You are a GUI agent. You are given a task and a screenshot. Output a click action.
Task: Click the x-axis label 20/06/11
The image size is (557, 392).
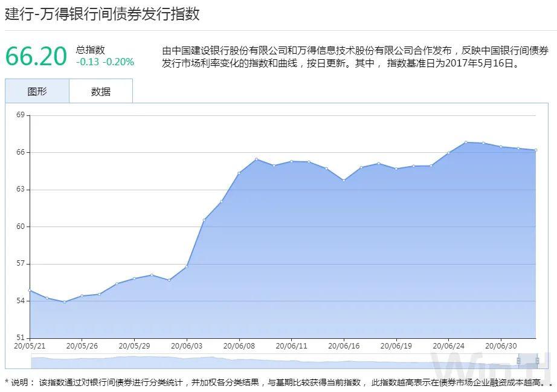point(291,346)
